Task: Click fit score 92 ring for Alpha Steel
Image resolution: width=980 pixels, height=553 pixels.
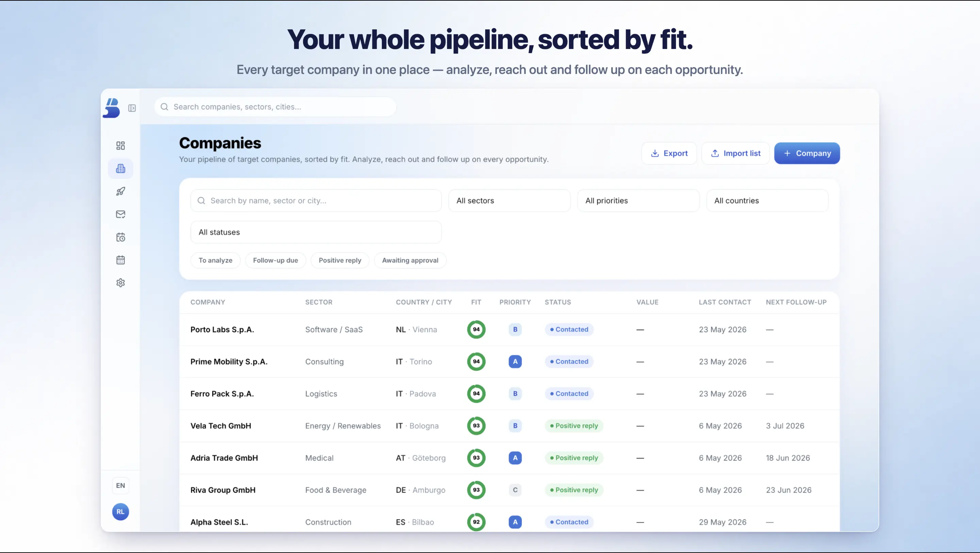Action: (476, 522)
